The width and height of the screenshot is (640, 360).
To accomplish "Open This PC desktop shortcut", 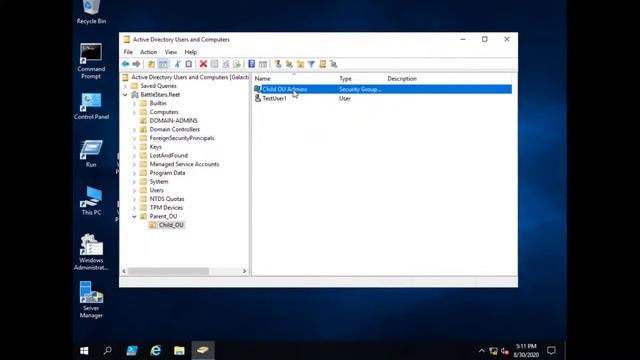I will 91,201.
